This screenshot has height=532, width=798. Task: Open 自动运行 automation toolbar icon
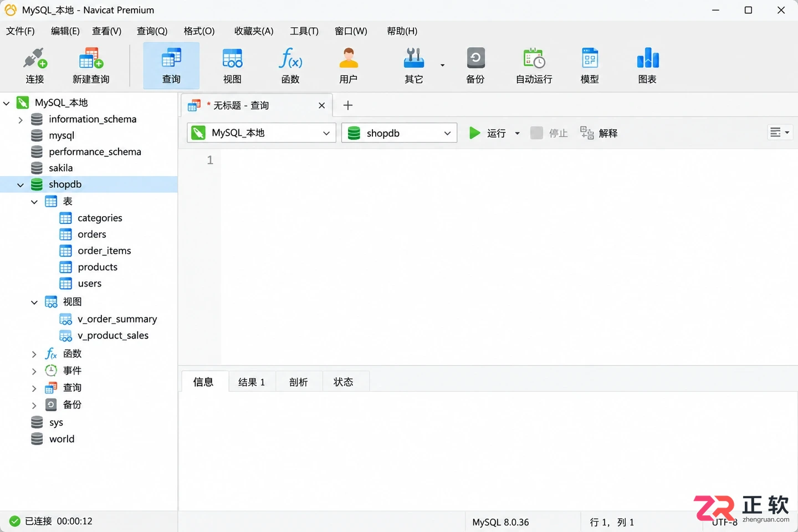[534, 58]
